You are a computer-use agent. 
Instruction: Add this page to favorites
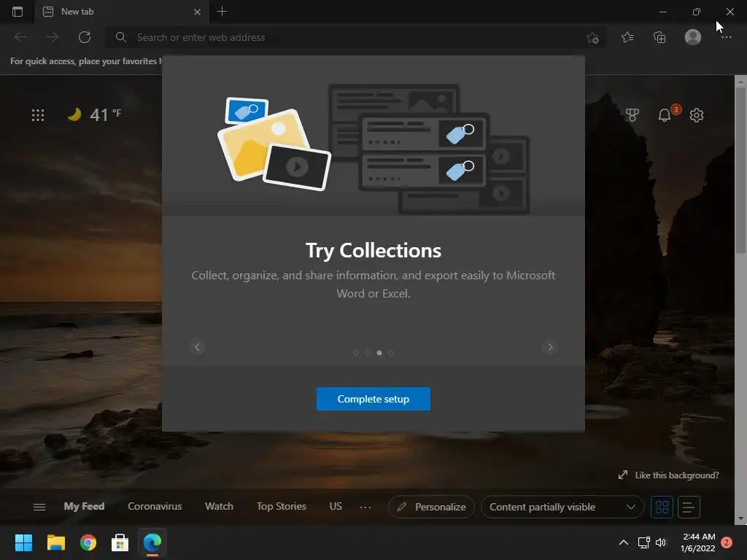(592, 38)
